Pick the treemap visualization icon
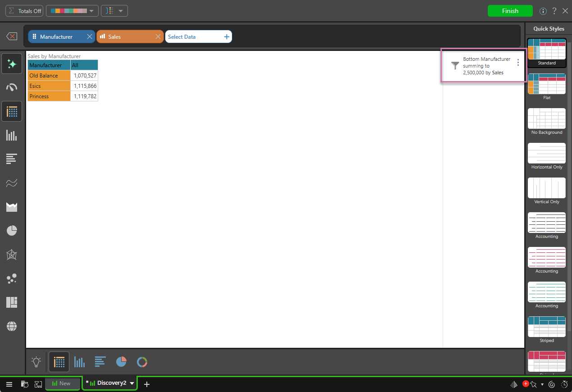This screenshot has width=572, height=392. 12,302
